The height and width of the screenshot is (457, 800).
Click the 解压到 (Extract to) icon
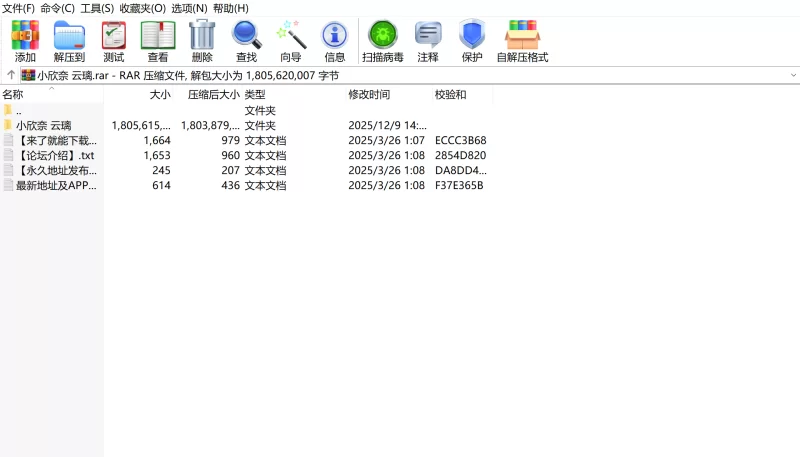69,35
